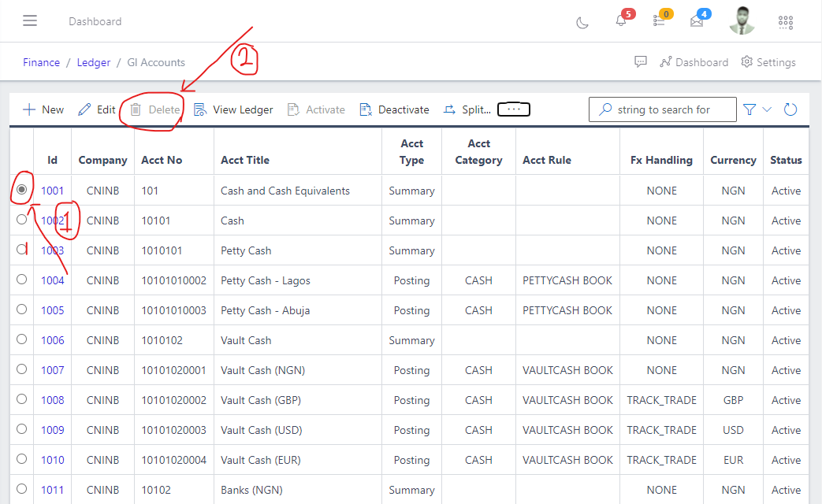The width and height of the screenshot is (822, 504).
Task: Click the account Id link 1007
Action: [x=52, y=369]
